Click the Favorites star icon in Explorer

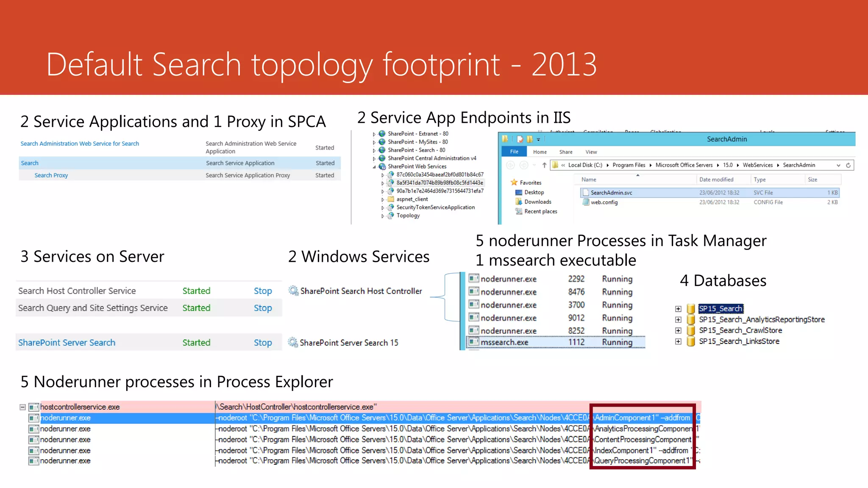pyautogui.click(x=514, y=183)
